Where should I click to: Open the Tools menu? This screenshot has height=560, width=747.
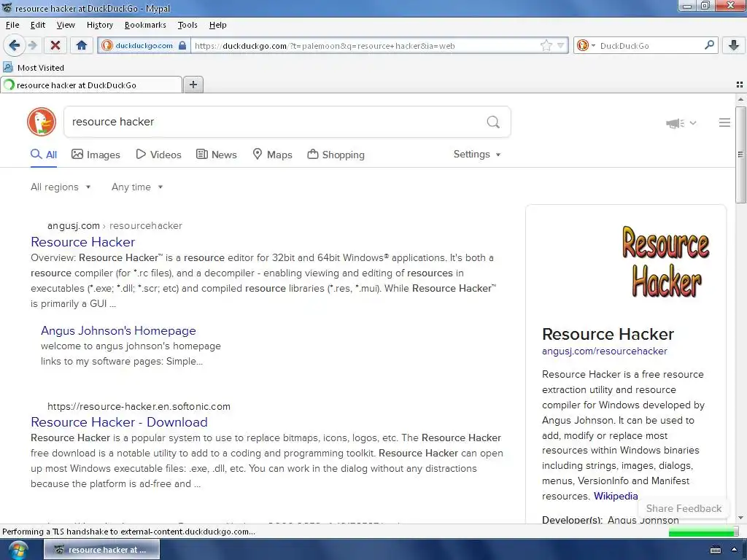click(187, 25)
